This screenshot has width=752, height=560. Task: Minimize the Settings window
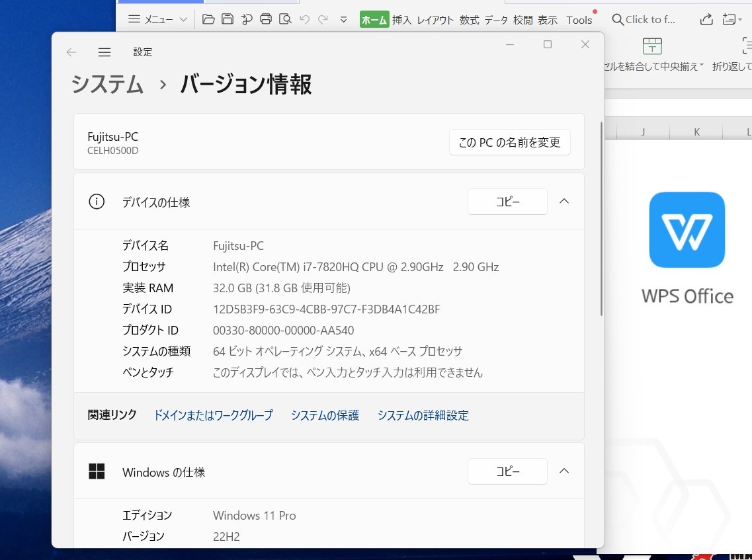[510, 44]
